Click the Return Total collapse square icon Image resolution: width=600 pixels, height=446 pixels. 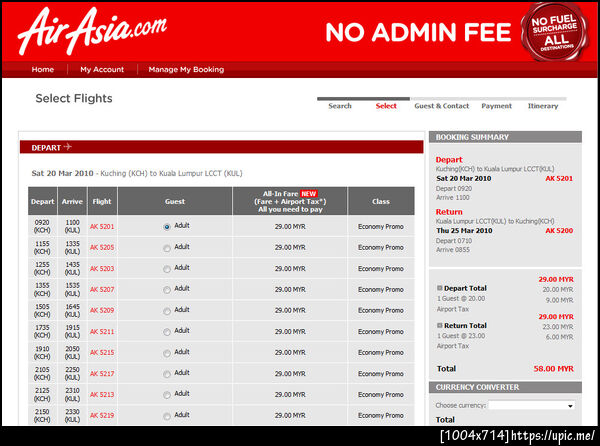(440, 325)
